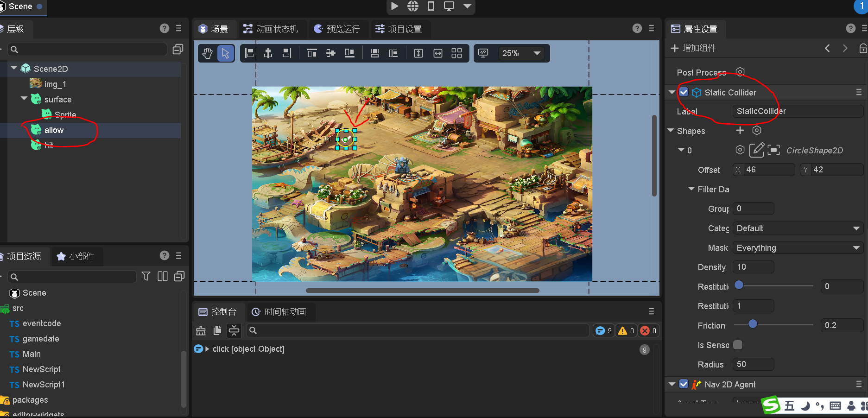Expand the click object log entry

(207, 349)
